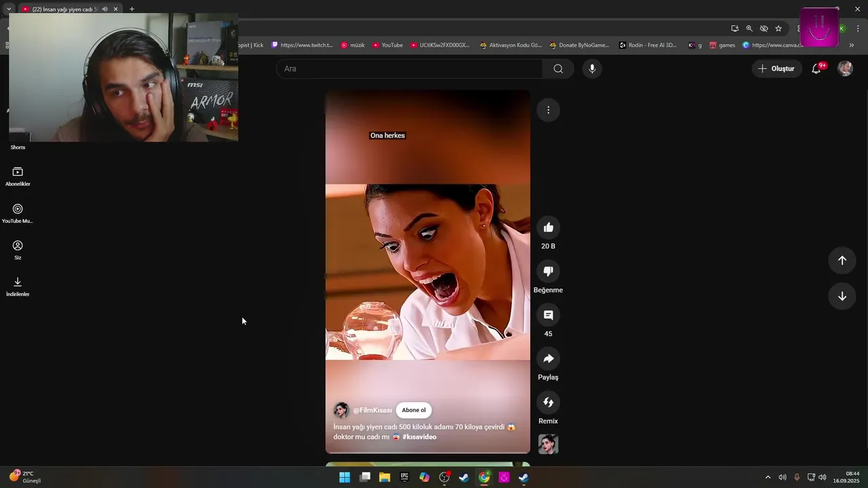Click the zoom magnifier in address bar
868x488 pixels.
pos(749,28)
